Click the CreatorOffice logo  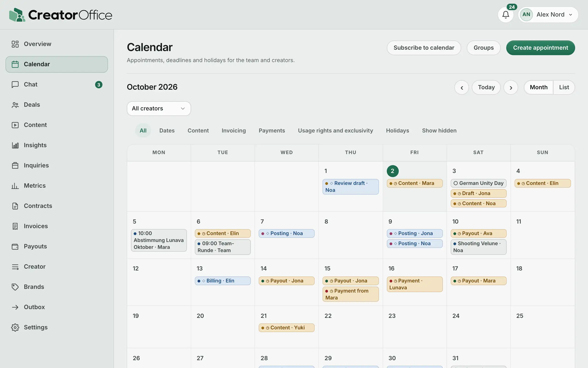[60, 14]
